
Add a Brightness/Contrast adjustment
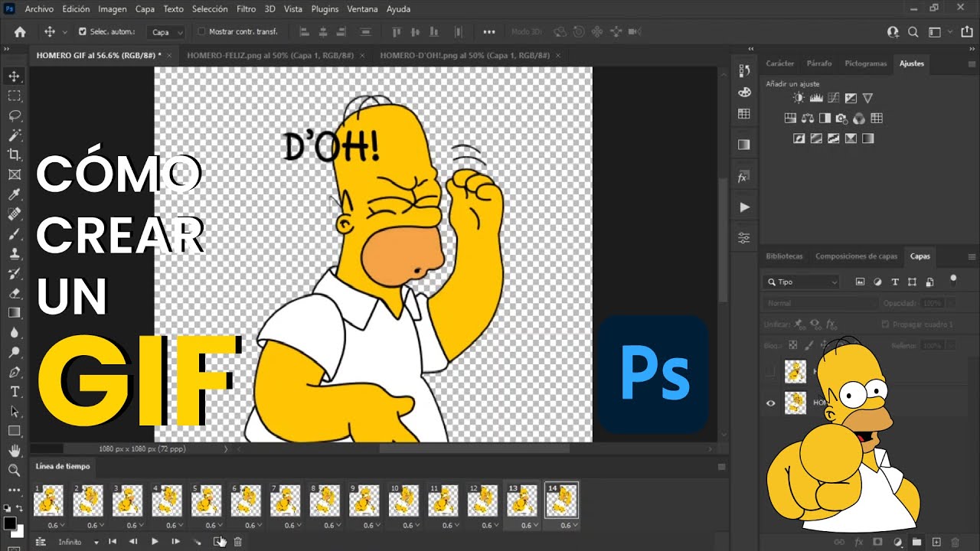799,98
